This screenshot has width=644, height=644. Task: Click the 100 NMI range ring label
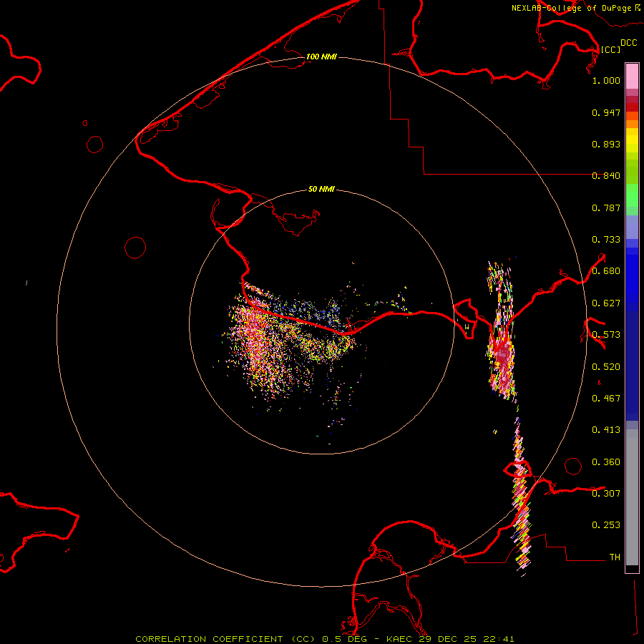pos(321,57)
